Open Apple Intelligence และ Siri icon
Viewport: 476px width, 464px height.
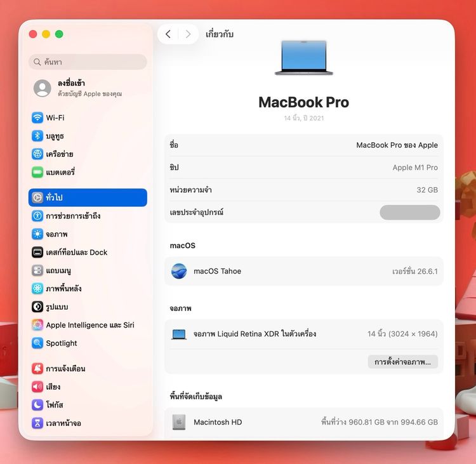(37, 325)
